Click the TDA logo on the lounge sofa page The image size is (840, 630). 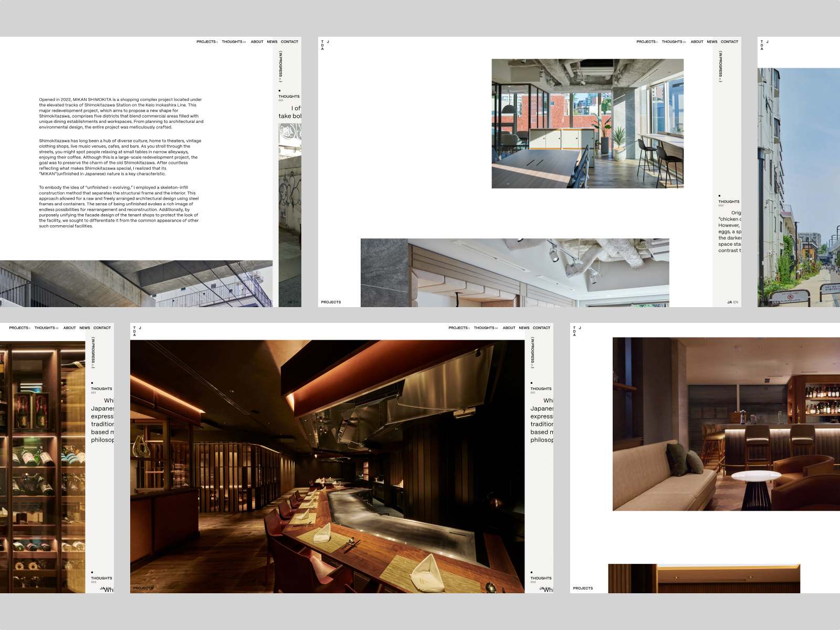(x=577, y=331)
